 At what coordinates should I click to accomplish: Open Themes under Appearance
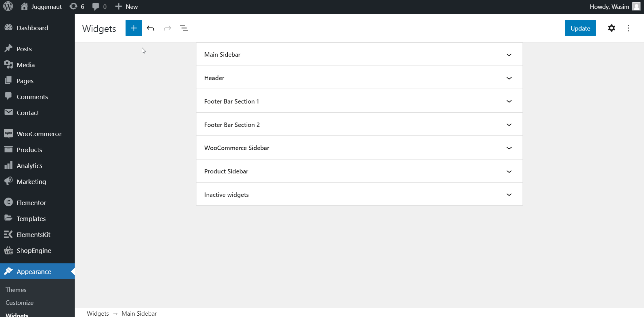(16, 290)
